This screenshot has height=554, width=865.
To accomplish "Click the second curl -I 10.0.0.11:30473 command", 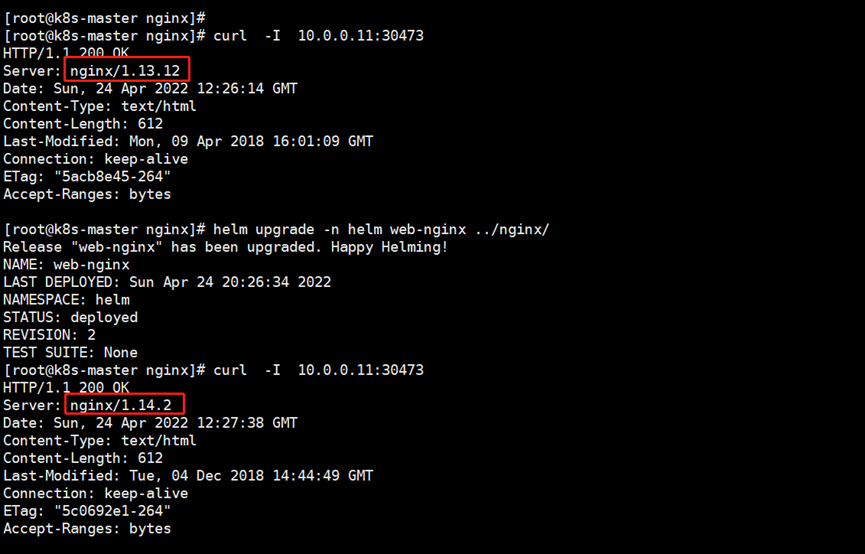I will 318,370.
